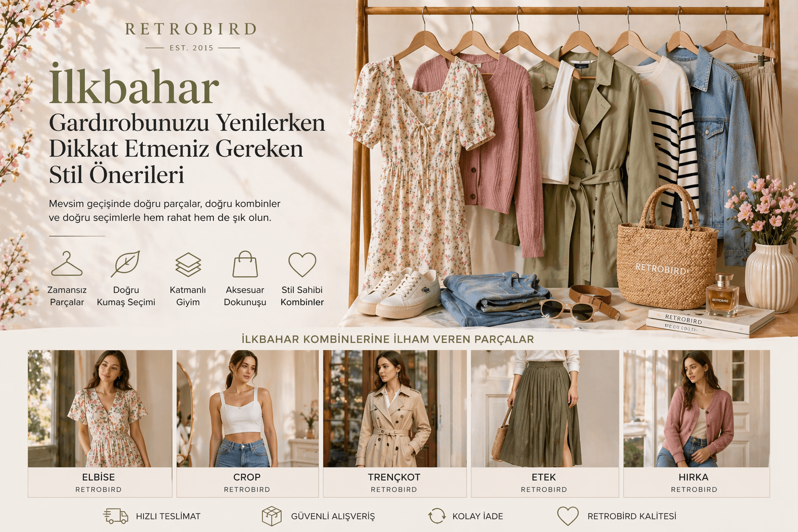Click the circular arrows Kolay İade icon
Screen dimensions: 798x532
click(437, 516)
